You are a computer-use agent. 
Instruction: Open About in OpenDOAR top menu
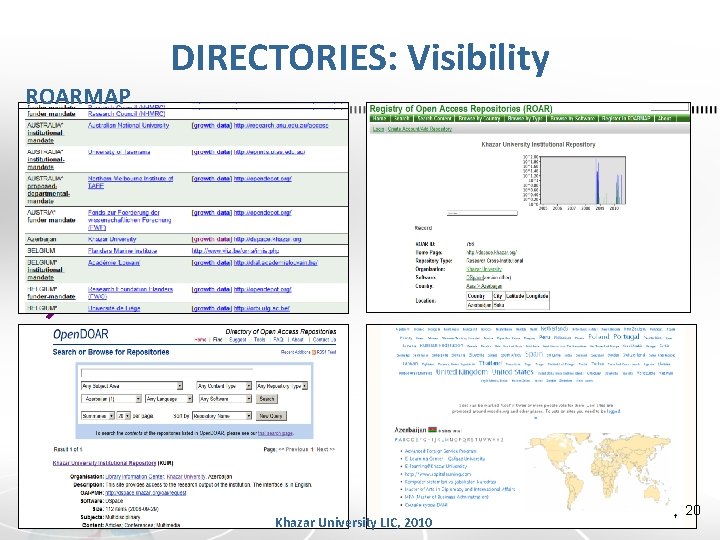[x=298, y=340]
